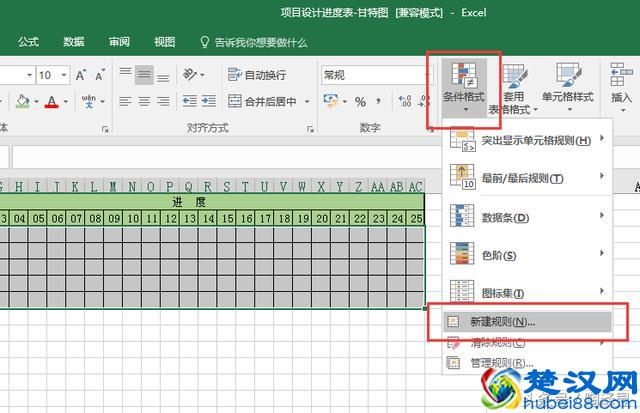
Task: Select column AC header
Action: pos(416,187)
